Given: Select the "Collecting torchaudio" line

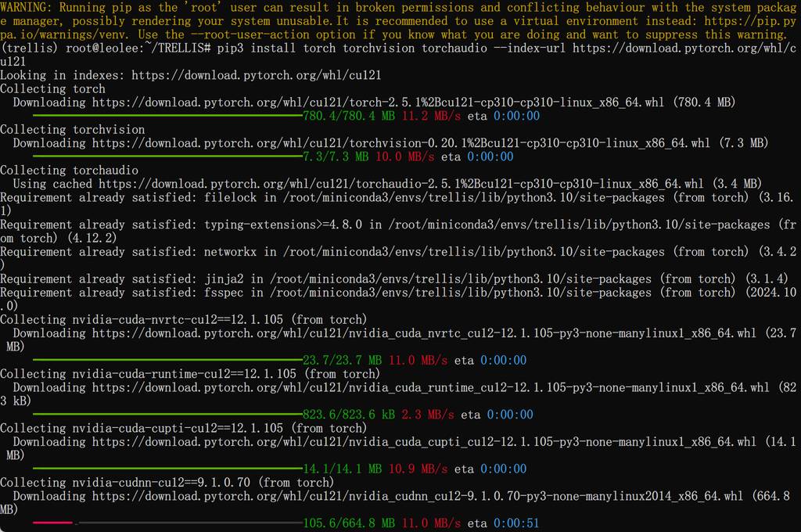Looking at the screenshot, I should tap(69, 171).
